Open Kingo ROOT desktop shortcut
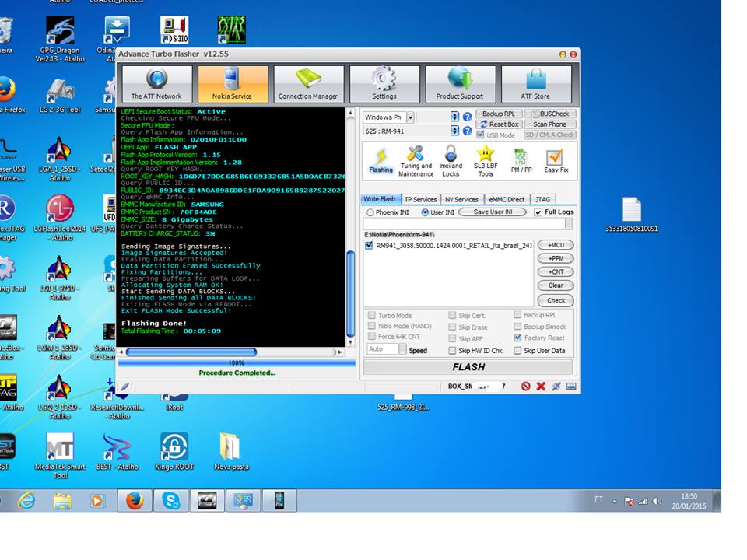 point(174,451)
